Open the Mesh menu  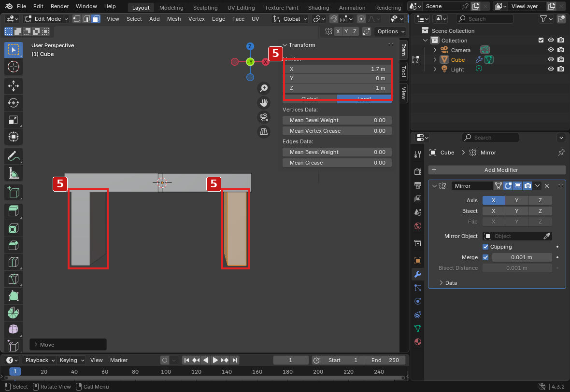tap(174, 19)
